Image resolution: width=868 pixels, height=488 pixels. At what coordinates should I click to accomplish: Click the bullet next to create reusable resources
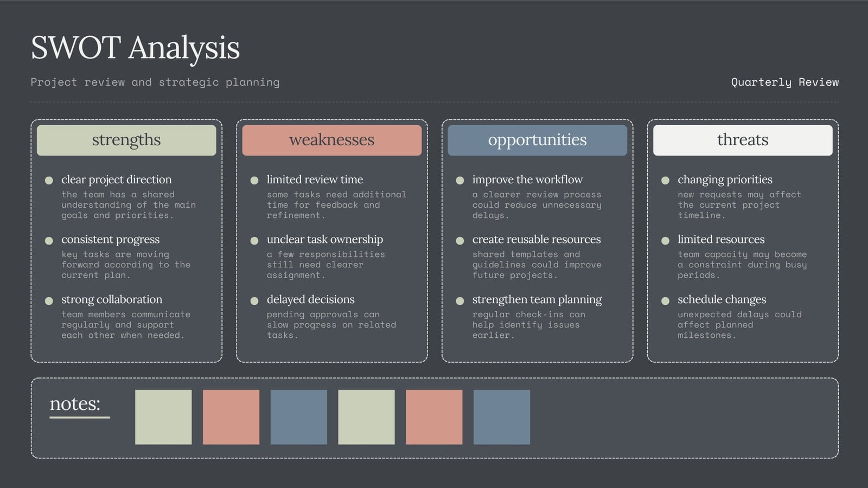(459, 240)
